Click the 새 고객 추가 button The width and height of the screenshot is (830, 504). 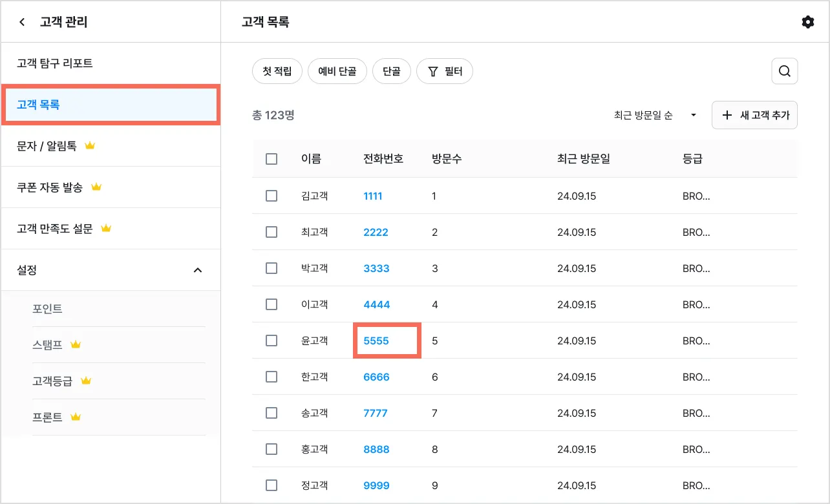click(754, 115)
